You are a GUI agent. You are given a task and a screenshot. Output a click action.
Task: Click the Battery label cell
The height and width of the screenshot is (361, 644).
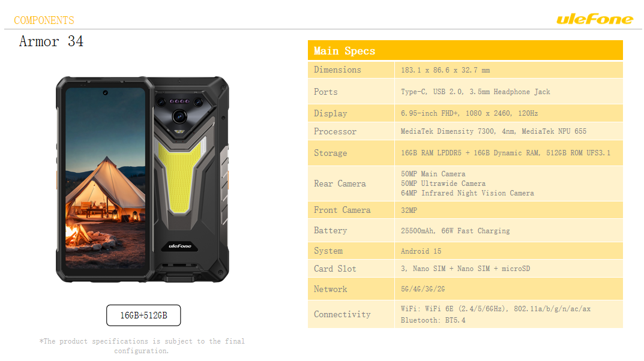pos(351,230)
